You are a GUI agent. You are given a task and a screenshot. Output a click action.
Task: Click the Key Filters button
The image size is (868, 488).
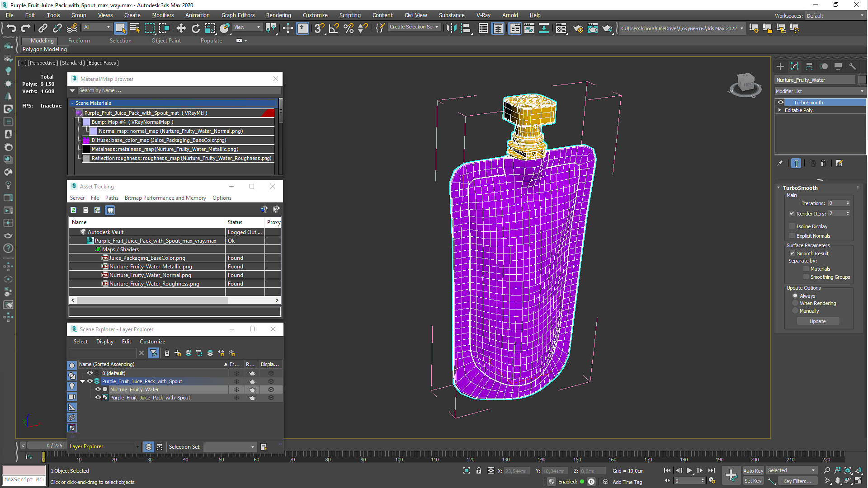click(x=797, y=481)
